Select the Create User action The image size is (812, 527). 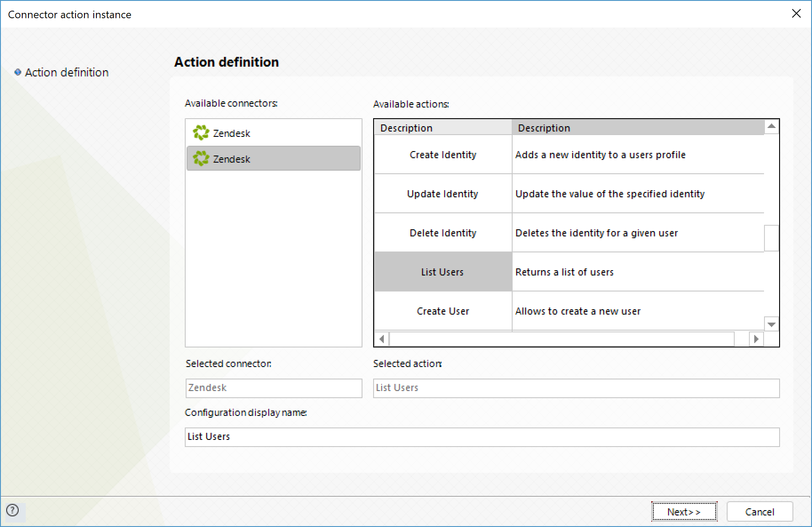point(443,311)
